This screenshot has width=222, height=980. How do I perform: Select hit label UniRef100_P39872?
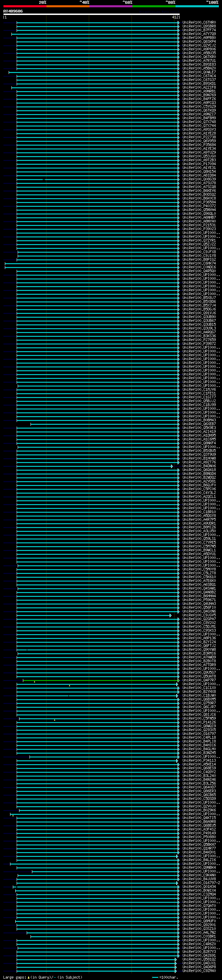point(199,343)
